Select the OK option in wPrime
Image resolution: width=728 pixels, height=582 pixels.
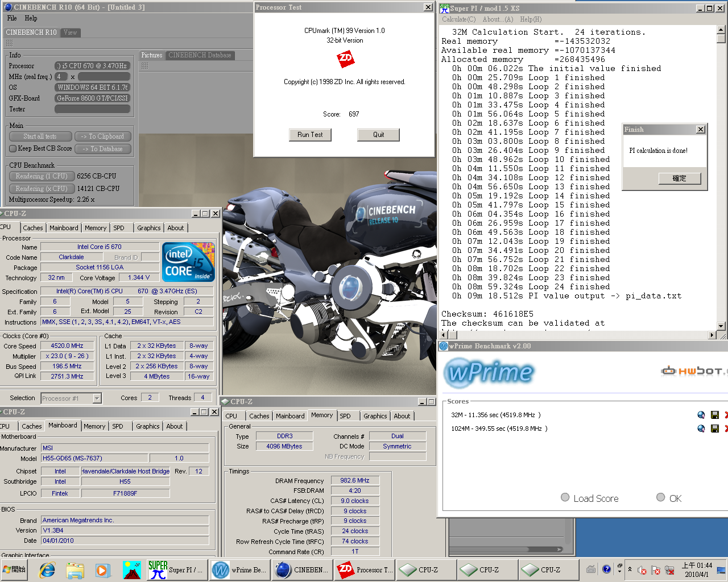[x=660, y=497]
